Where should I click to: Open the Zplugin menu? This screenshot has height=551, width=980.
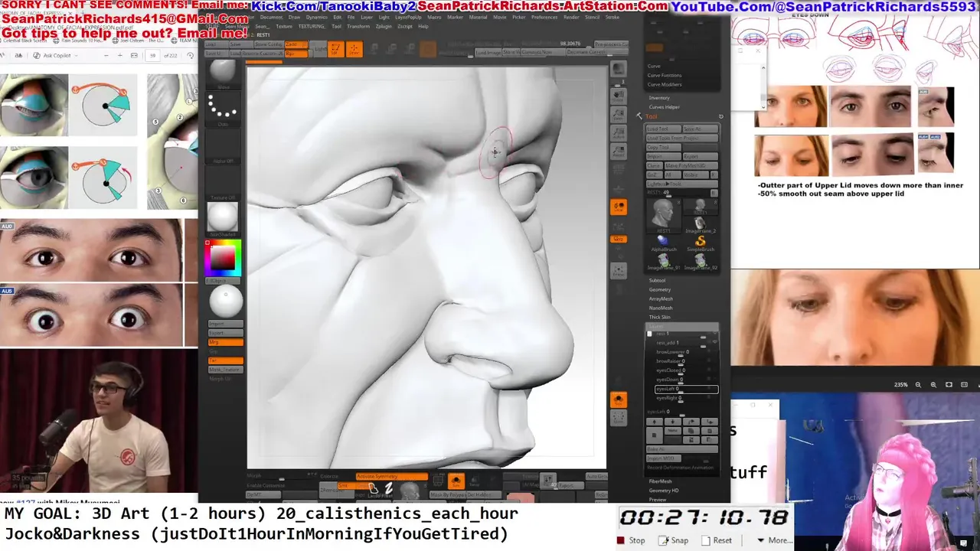coord(384,26)
